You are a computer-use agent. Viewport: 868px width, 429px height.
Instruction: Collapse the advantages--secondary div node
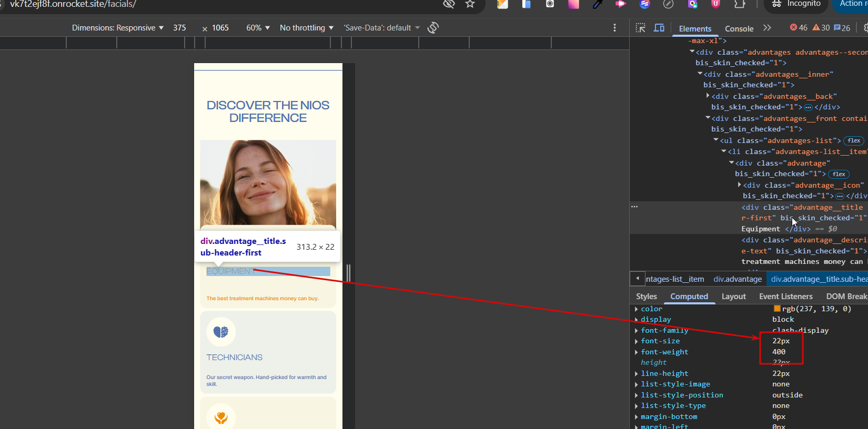pos(692,52)
